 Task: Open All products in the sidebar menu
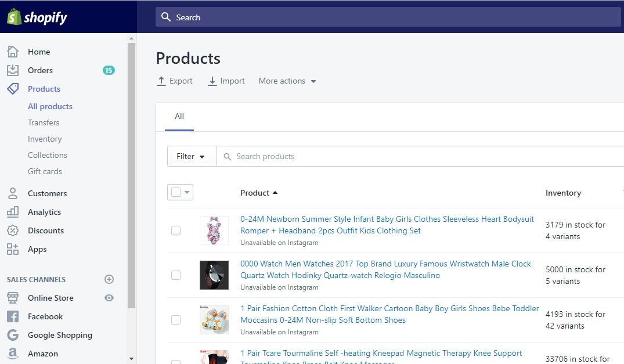click(50, 106)
